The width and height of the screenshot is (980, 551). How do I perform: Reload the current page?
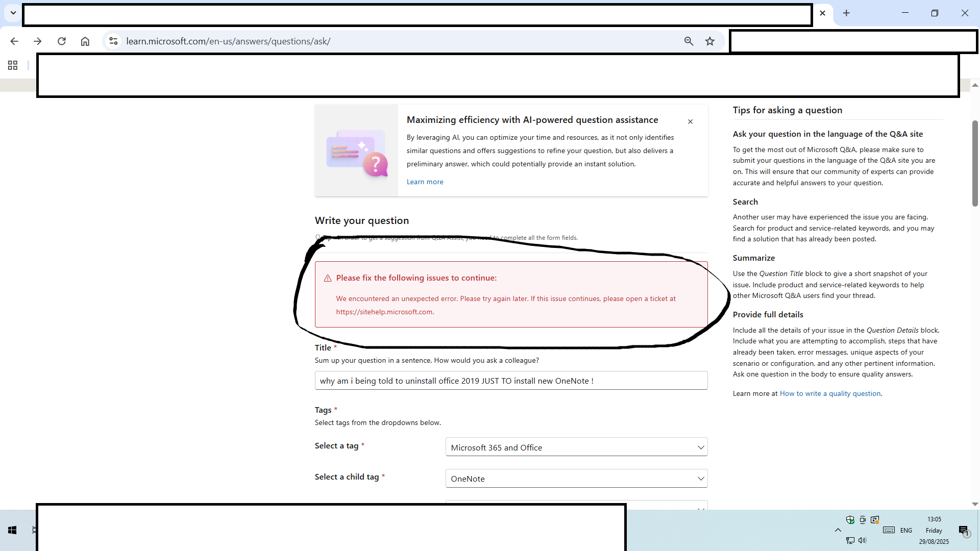tap(62, 41)
